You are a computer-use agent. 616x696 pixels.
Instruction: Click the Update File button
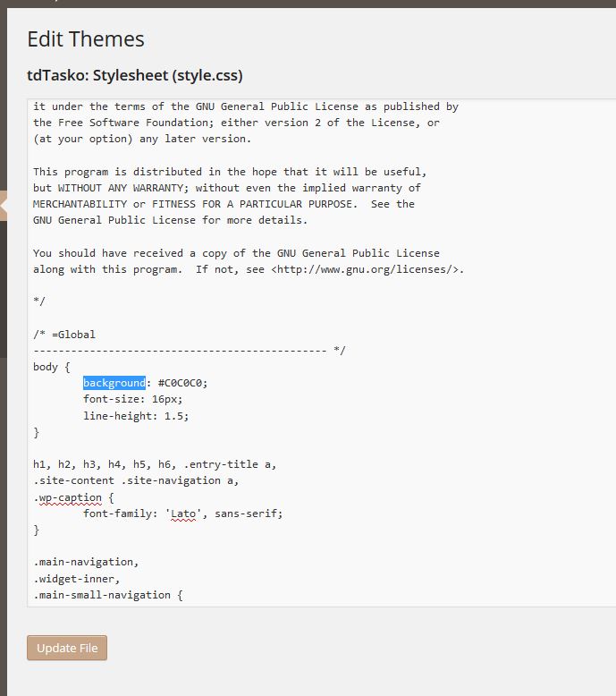point(67,648)
